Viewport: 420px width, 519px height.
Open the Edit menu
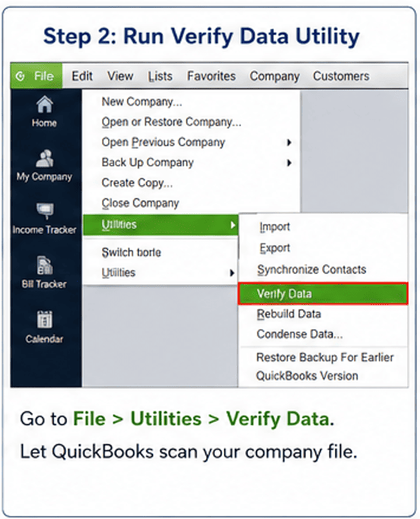82,75
